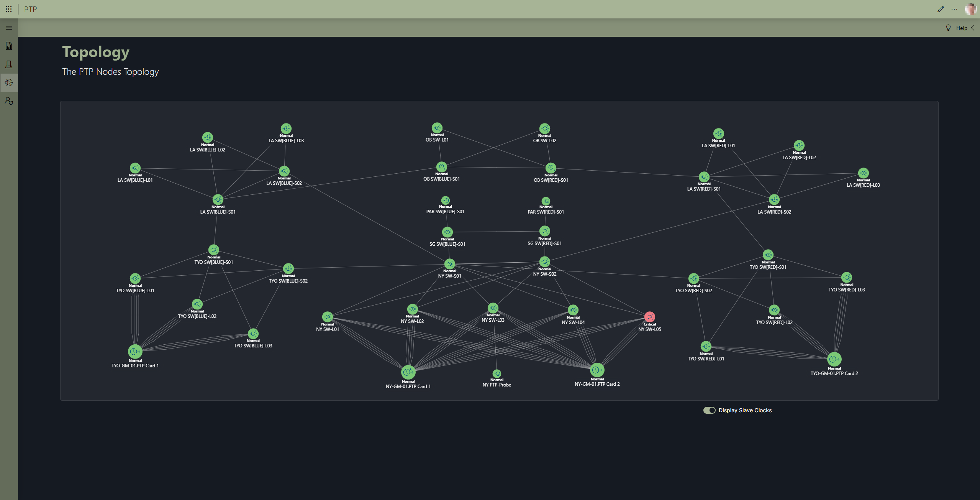Click the Display Slave Clocks switch knob

tap(711, 410)
